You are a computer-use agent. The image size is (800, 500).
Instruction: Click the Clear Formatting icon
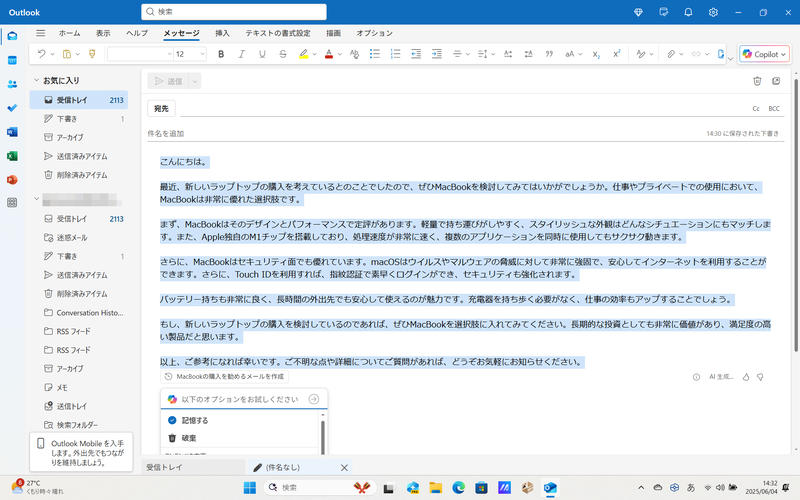click(x=355, y=54)
